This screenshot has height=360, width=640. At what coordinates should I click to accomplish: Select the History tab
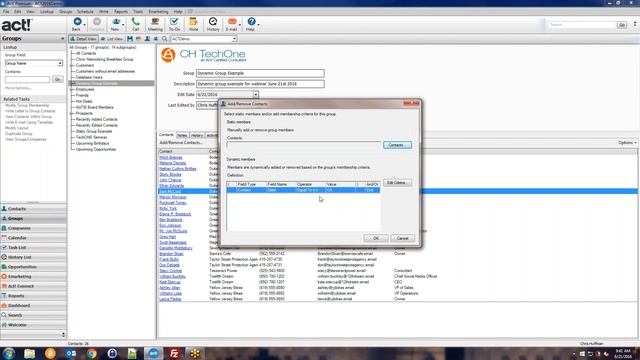(197, 135)
